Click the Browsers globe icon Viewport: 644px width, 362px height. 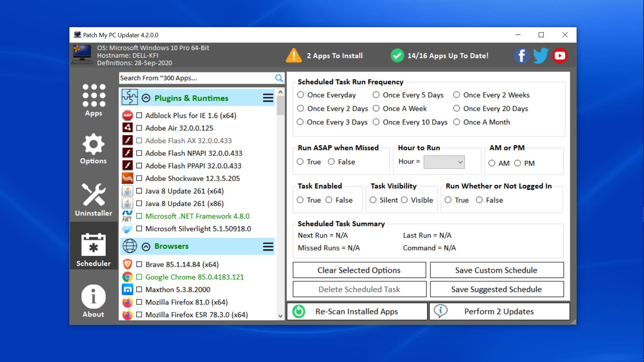click(x=130, y=246)
